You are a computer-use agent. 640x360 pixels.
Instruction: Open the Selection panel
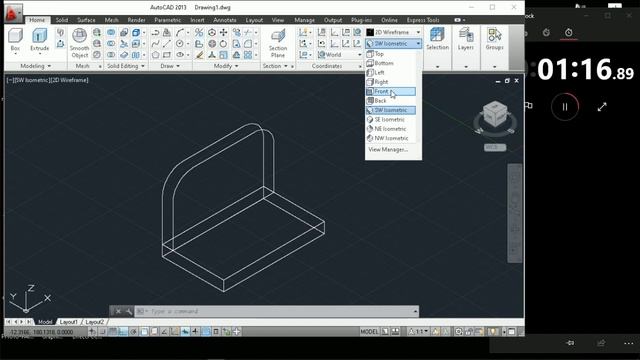437,48
